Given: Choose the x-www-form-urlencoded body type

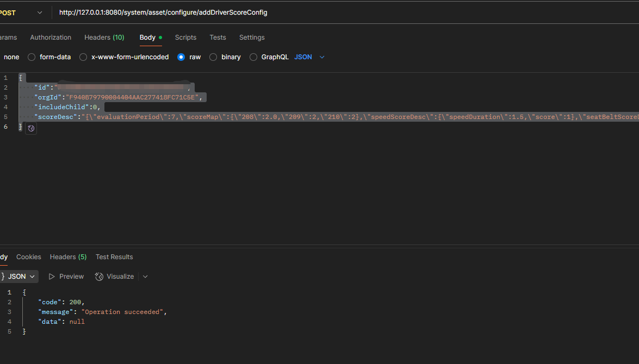Looking at the screenshot, I should coord(83,57).
